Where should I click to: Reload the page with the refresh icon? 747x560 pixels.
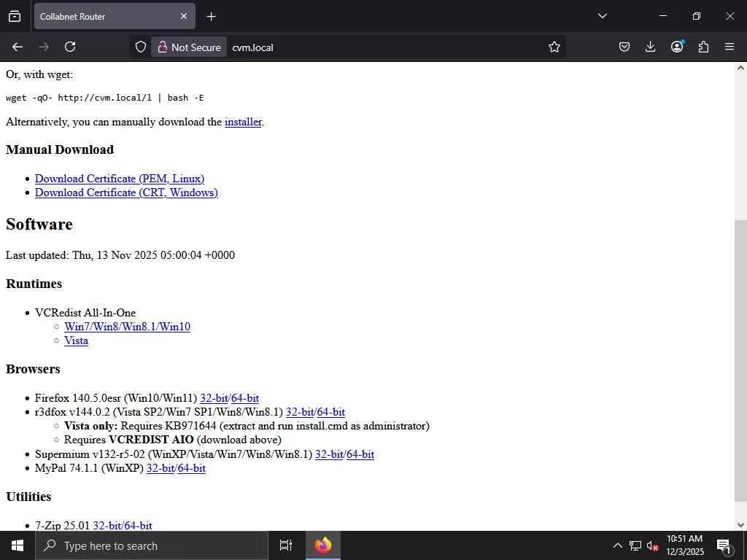point(70,47)
